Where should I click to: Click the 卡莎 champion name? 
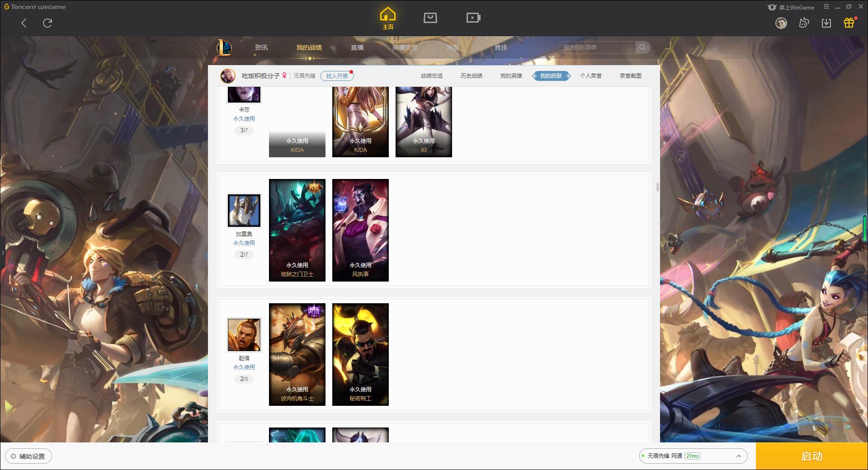[x=244, y=110]
